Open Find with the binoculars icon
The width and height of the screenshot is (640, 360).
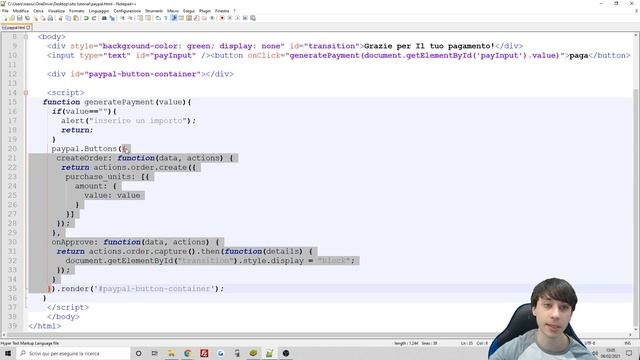(x=104, y=18)
